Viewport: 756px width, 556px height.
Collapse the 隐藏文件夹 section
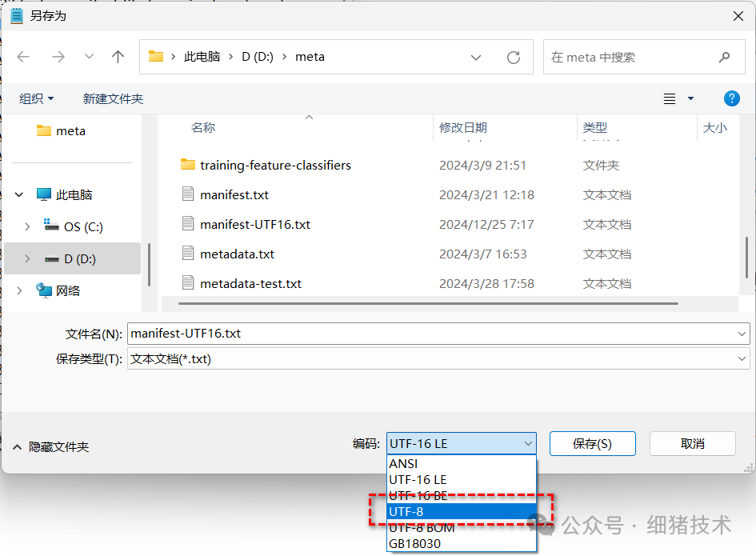point(18,447)
